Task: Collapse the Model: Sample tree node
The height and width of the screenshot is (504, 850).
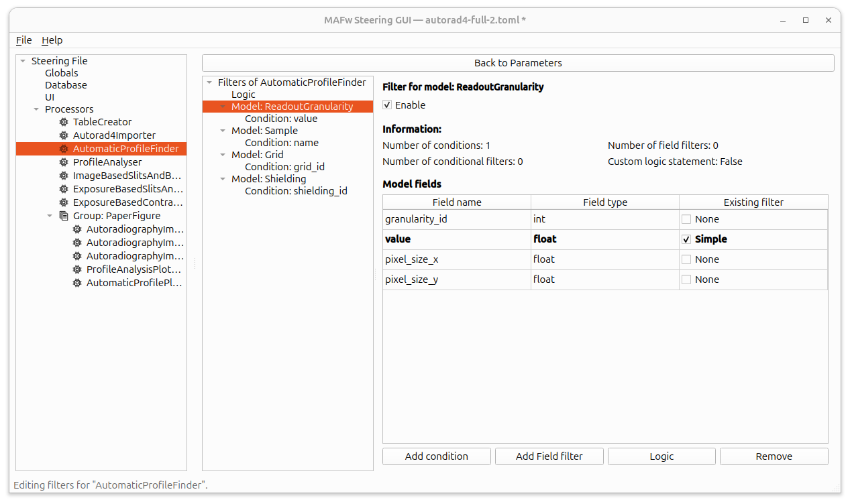Action: pyautogui.click(x=223, y=131)
